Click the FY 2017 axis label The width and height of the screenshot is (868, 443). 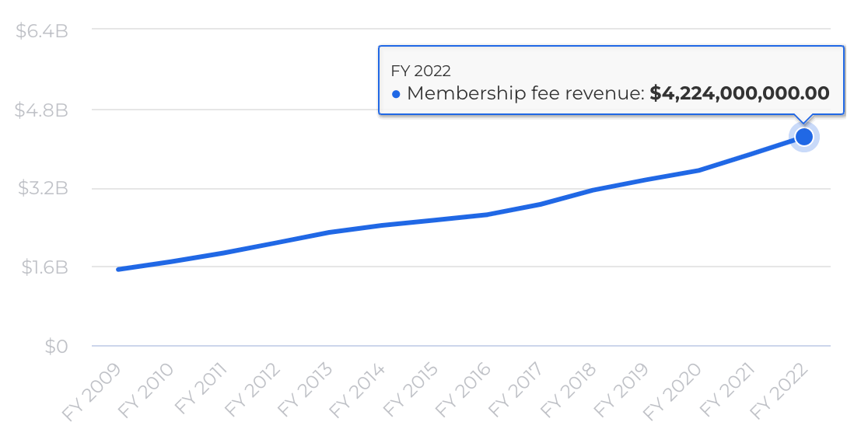tap(516, 390)
